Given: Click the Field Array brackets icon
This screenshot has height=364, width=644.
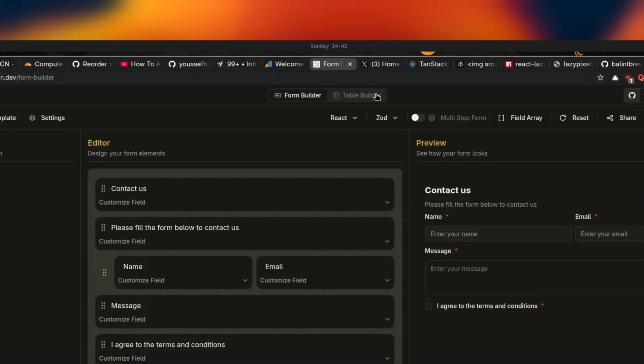Looking at the screenshot, I should tap(501, 118).
